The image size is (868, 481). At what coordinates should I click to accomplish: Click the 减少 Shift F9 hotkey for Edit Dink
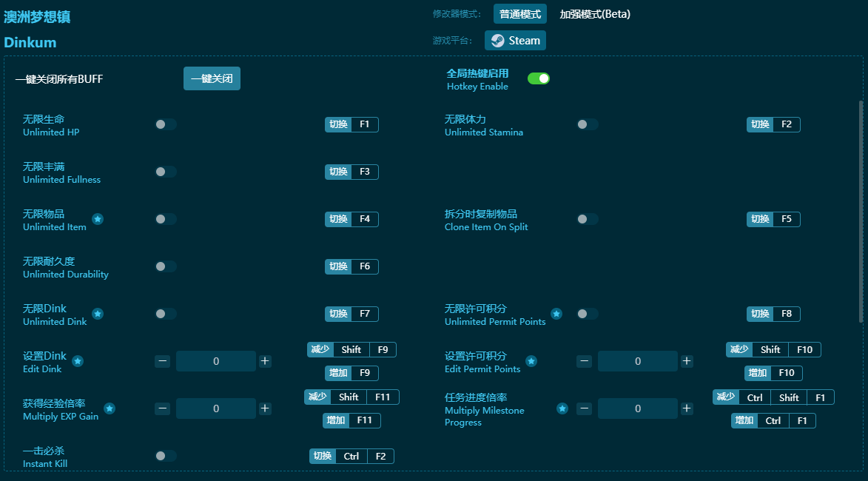click(x=351, y=350)
